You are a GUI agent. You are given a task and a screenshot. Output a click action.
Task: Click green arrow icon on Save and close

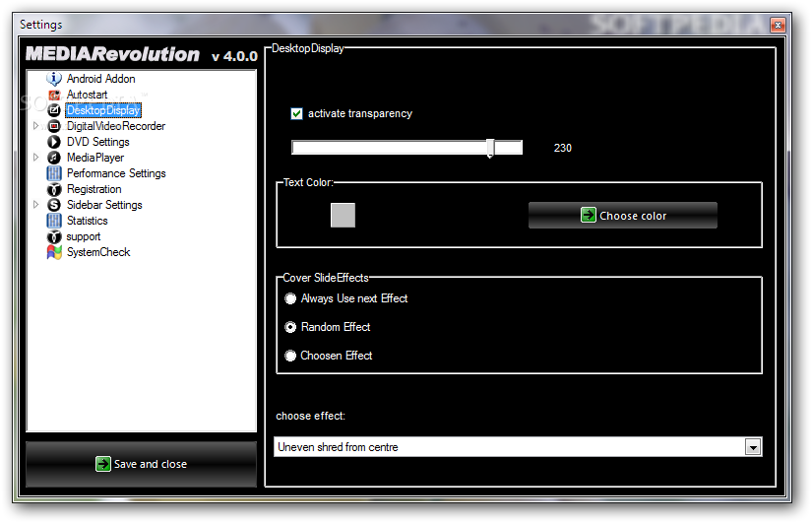(103, 464)
